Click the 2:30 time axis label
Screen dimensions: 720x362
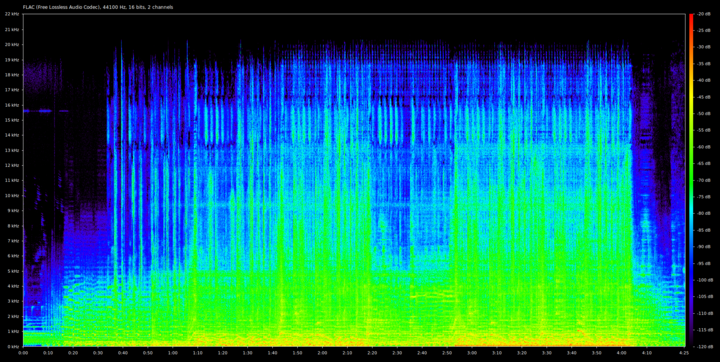click(397, 353)
